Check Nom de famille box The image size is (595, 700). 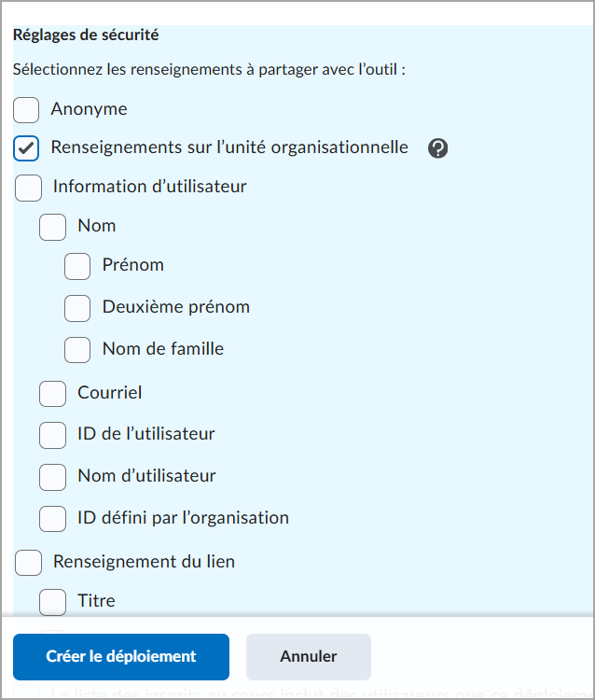click(x=77, y=350)
